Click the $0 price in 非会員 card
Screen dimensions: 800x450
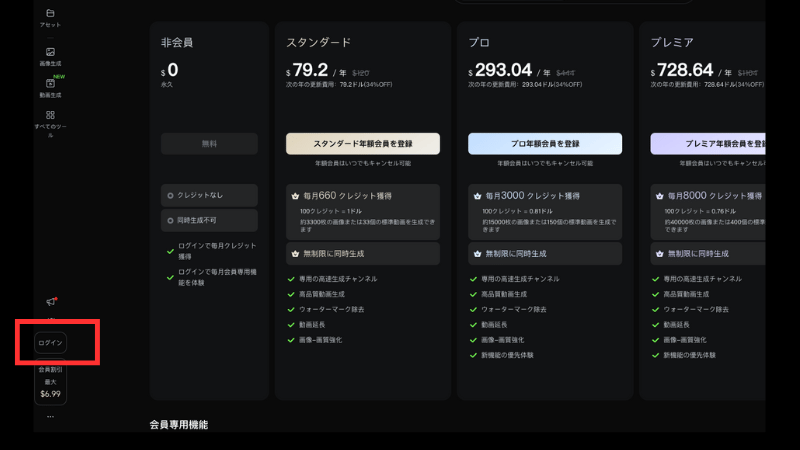coord(170,70)
